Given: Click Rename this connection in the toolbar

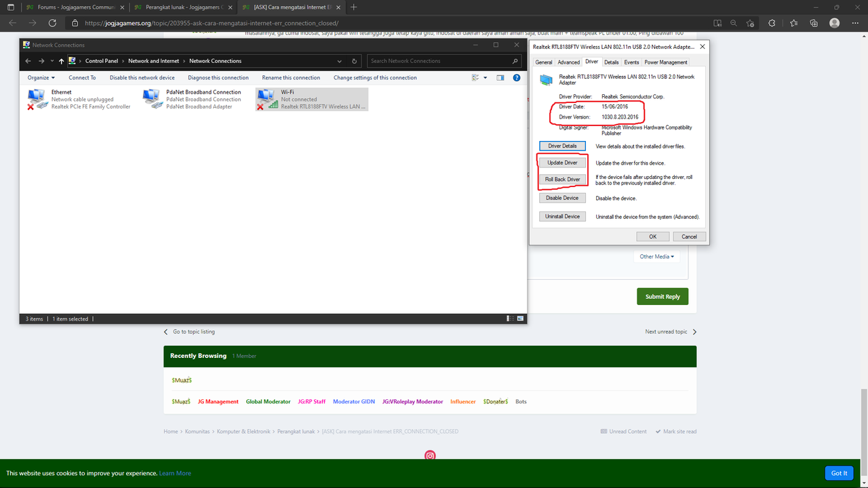Looking at the screenshot, I should coord(291,78).
